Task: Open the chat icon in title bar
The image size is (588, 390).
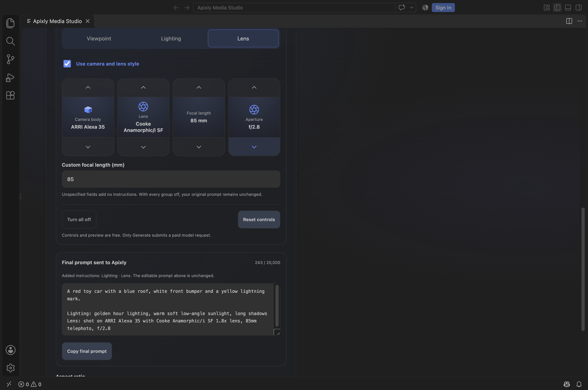Action: (402, 8)
